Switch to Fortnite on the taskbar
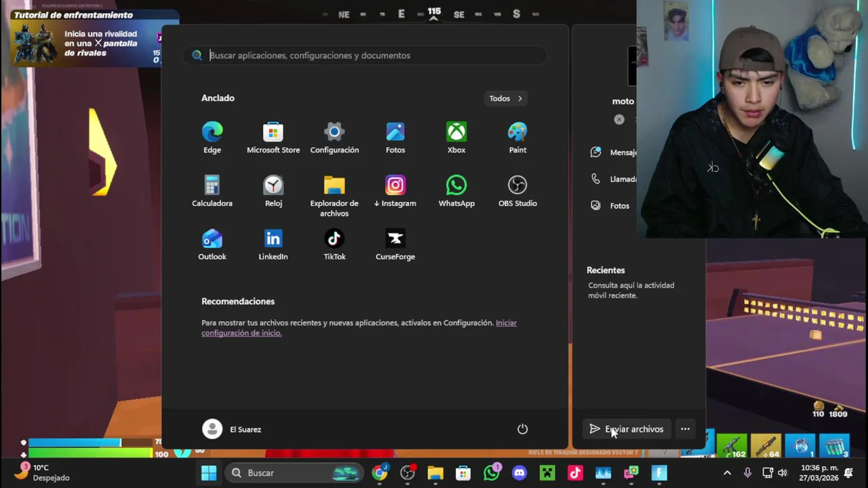Screen dimensions: 868x488 [659, 473]
